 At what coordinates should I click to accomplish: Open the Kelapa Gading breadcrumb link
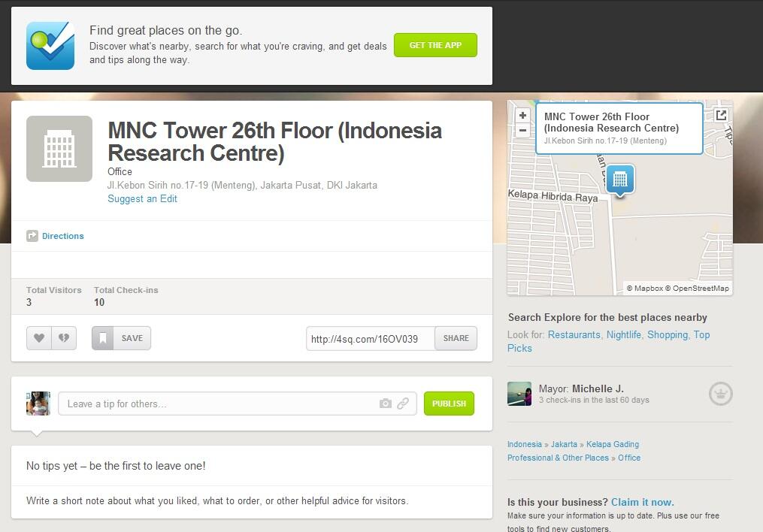point(613,444)
